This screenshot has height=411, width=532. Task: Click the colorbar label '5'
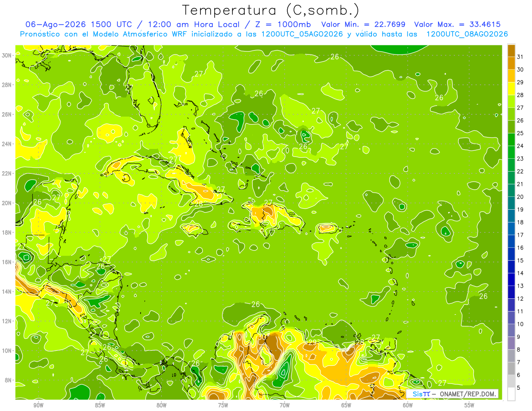pos(518,388)
